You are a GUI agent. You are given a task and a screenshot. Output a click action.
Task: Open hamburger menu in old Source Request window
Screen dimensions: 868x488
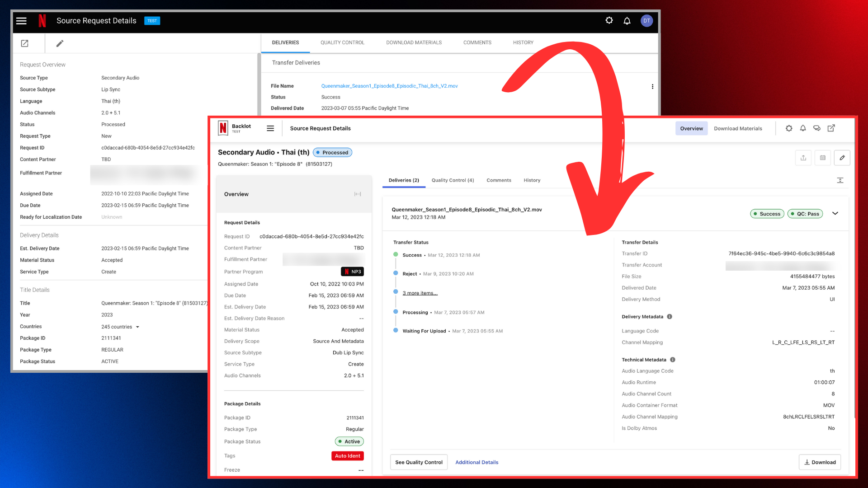21,21
